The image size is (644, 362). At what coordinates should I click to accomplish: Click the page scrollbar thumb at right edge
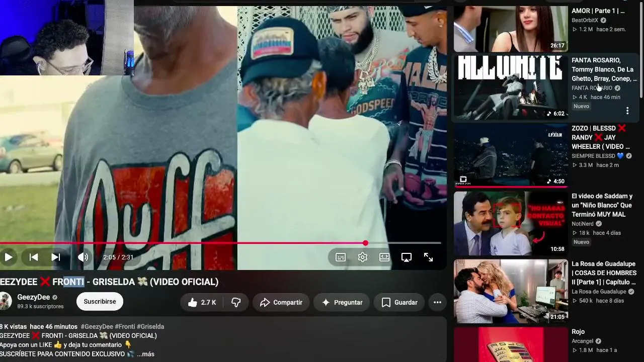[641, 50]
